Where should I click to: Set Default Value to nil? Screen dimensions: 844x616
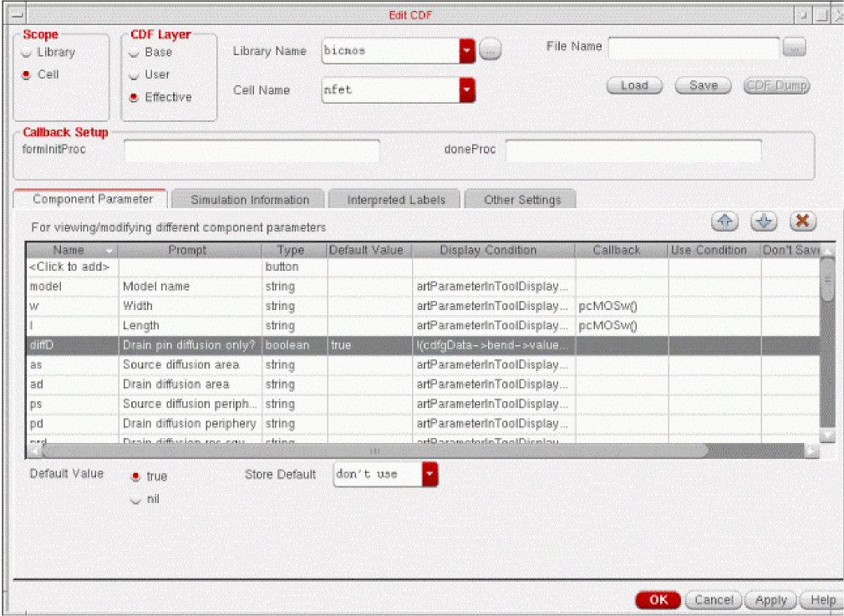point(135,500)
